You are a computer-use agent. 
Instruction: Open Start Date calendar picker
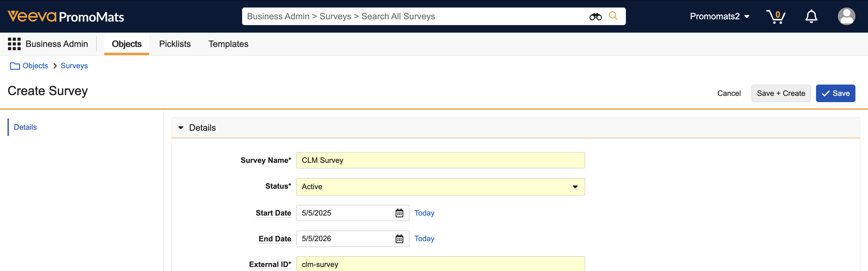pyautogui.click(x=399, y=213)
